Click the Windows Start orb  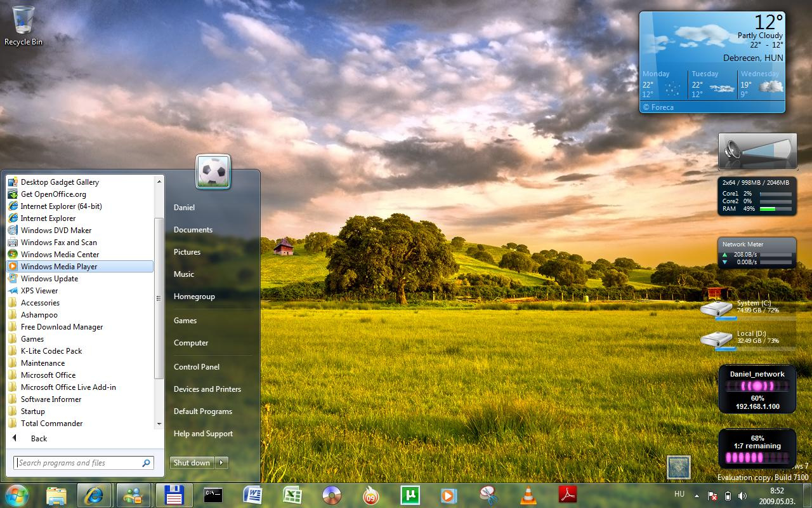[17, 495]
